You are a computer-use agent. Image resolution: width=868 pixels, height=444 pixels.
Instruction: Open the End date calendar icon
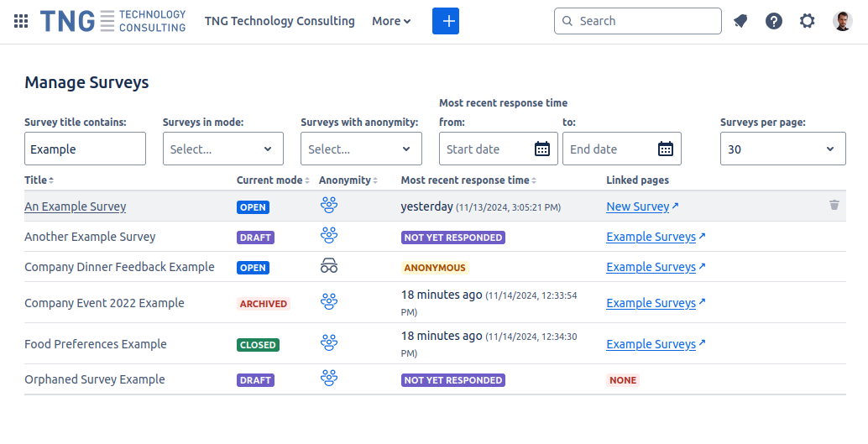(666, 149)
